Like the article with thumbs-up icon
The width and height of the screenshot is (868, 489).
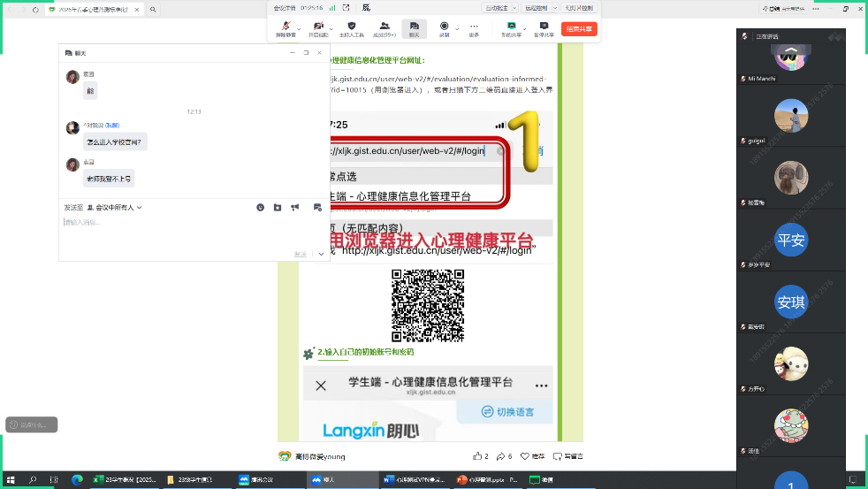point(477,456)
